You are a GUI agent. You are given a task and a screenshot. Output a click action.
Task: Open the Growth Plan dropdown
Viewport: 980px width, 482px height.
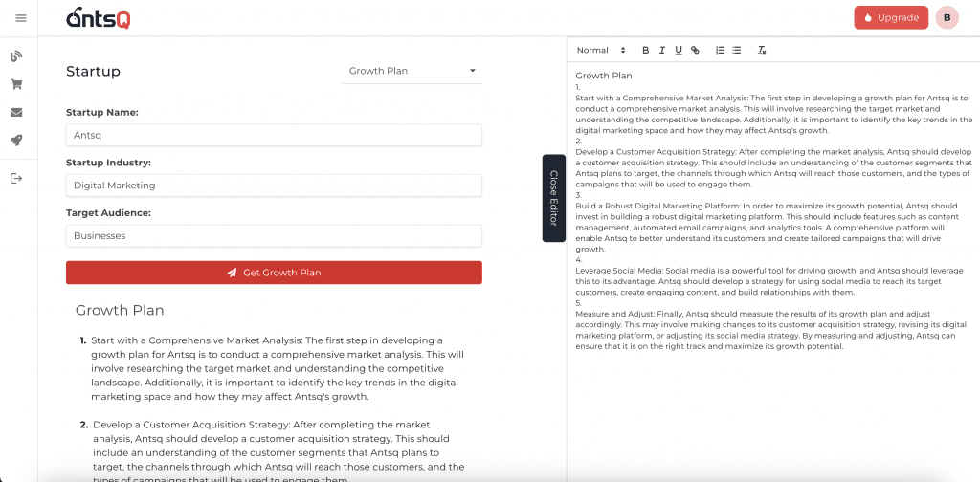[x=412, y=71]
